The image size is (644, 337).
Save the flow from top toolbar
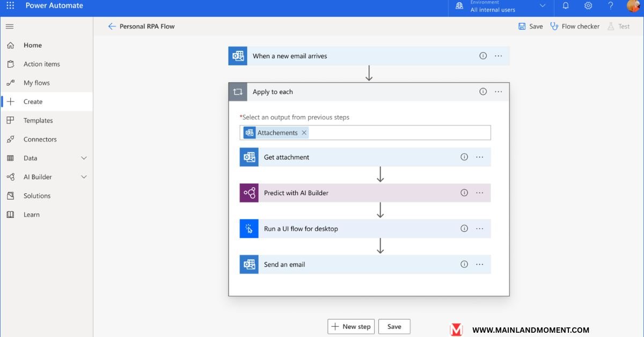pos(530,26)
